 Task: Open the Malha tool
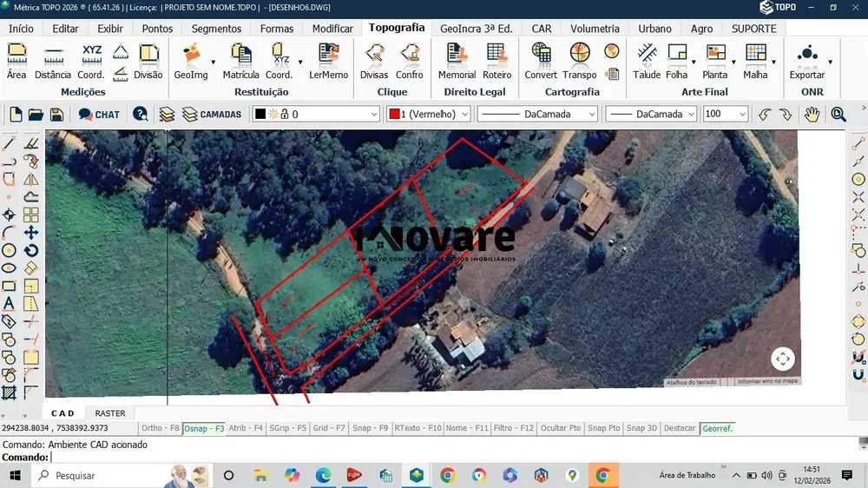755,62
